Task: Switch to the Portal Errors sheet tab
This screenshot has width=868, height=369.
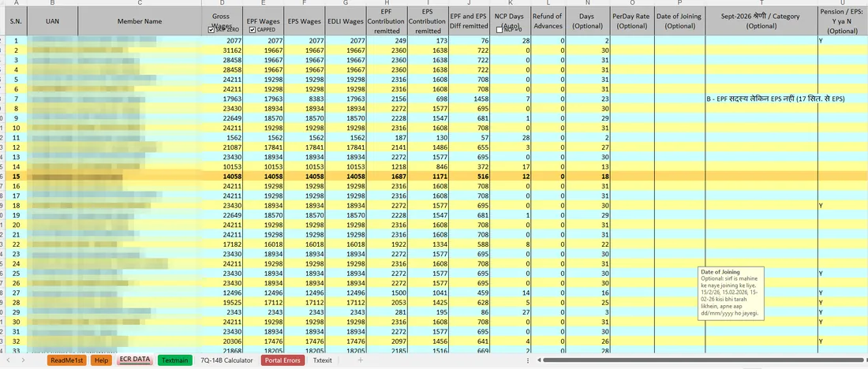Action: point(282,360)
